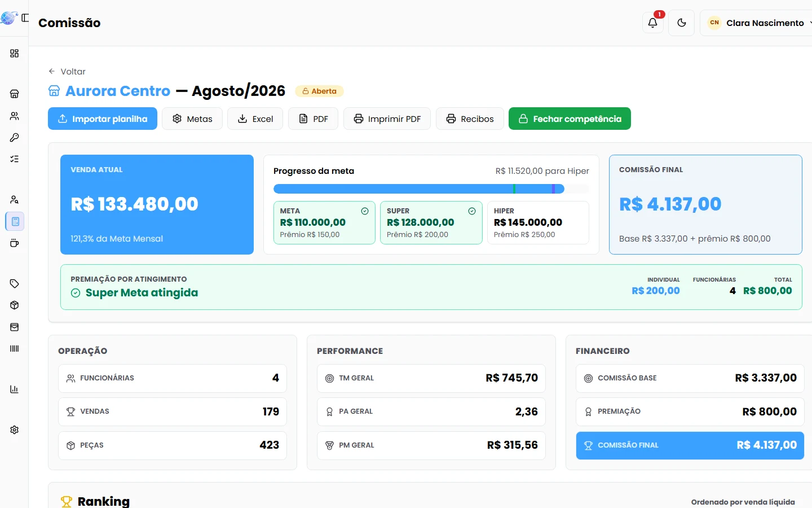812x508 pixels.
Task: Open the Metas settings button
Action: [x=192, y=119]
